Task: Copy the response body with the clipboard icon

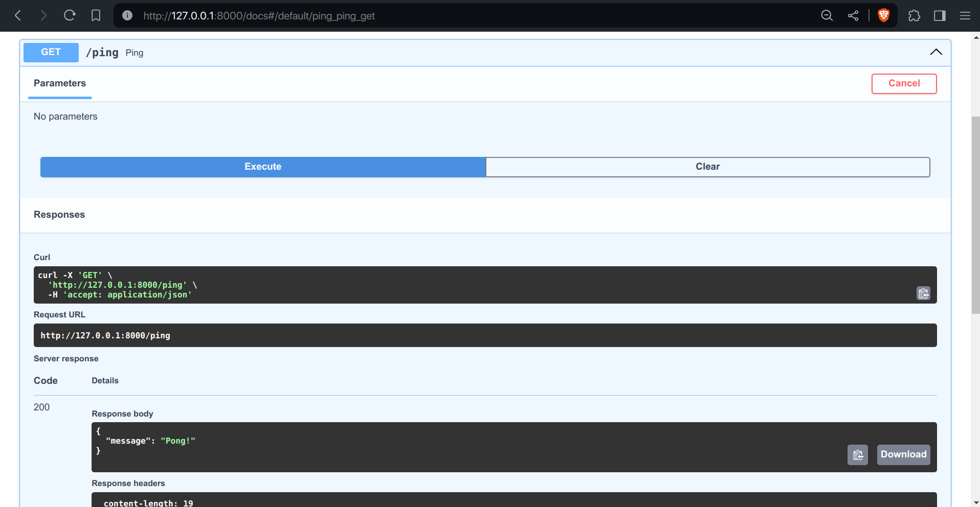Action: [858, 455]
